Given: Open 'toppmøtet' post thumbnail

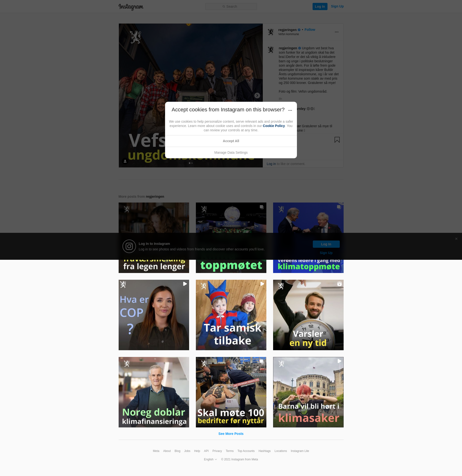Looking at the screenshot, I should pyautogui.click(x=231, y=238).
